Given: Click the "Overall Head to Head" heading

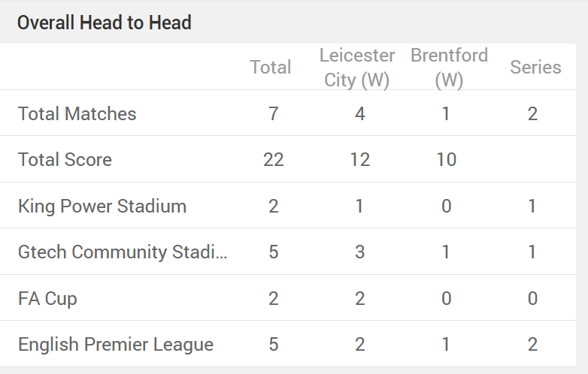Looking at the screenshot, I should click(x=104, y=23).
